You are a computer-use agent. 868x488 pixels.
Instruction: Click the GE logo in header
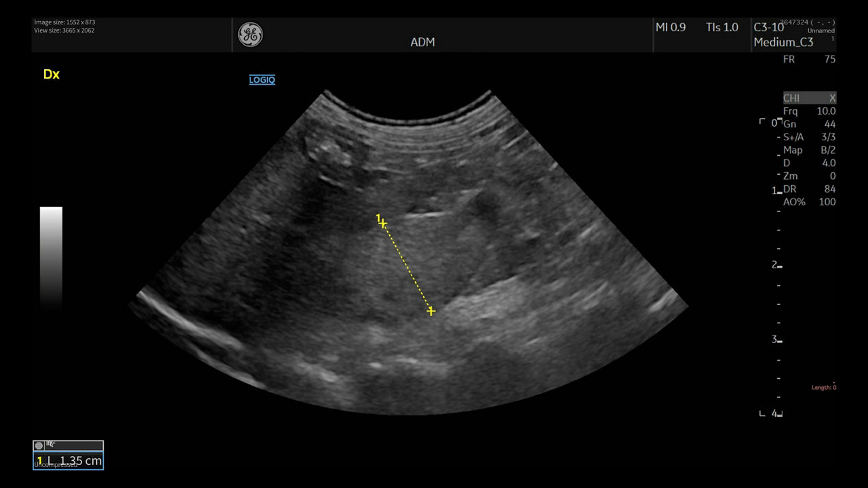point(250,35)
